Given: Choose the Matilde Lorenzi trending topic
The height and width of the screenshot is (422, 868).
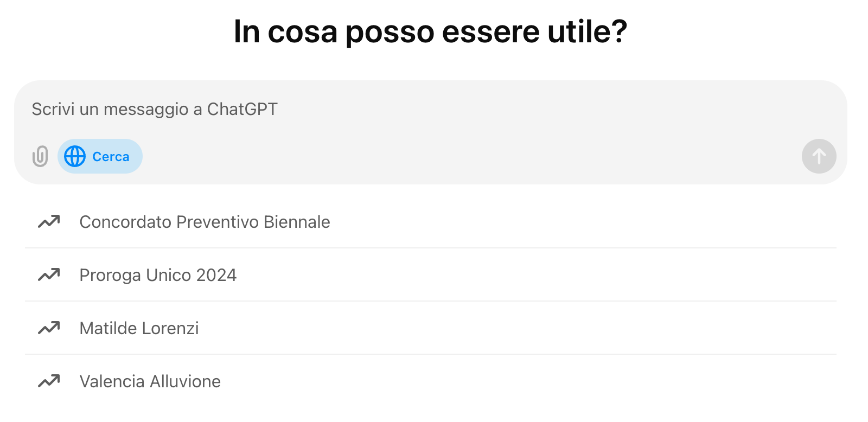Looking at the screenshot, I should pyautogui.click(x=431, y=328).
